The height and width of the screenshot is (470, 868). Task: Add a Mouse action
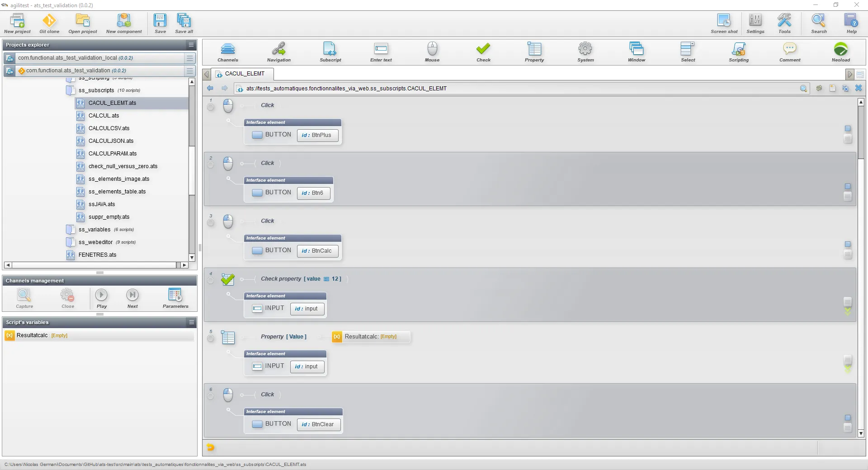pos(432,52)
